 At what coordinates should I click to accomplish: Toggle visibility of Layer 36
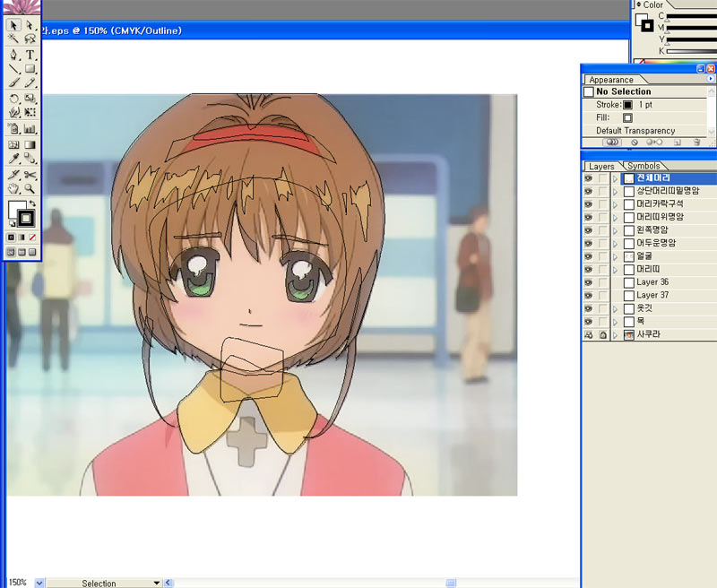pos(588,282)
